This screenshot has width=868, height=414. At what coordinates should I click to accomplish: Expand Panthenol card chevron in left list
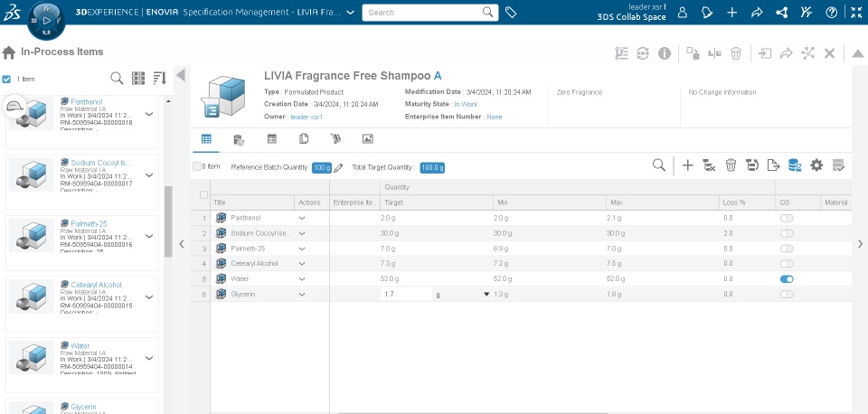[x=149, y=114]
